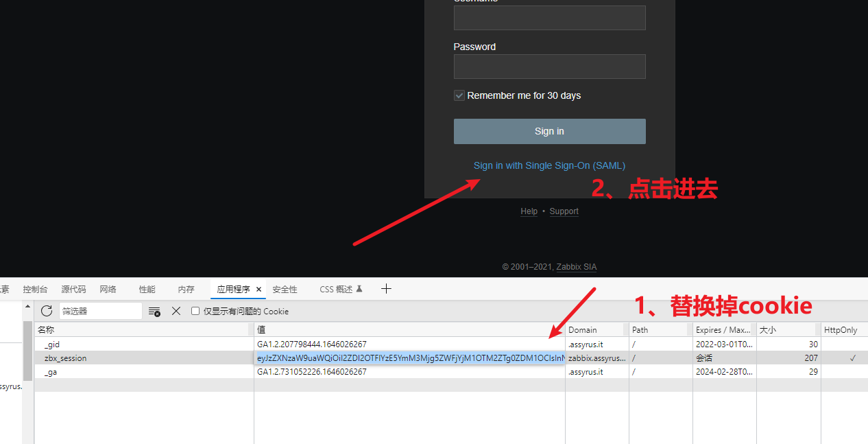Screen dimensions: 868x444
Task: Close the 应用程序 tab
Action: pyautogui.click(x=259, y=290)
